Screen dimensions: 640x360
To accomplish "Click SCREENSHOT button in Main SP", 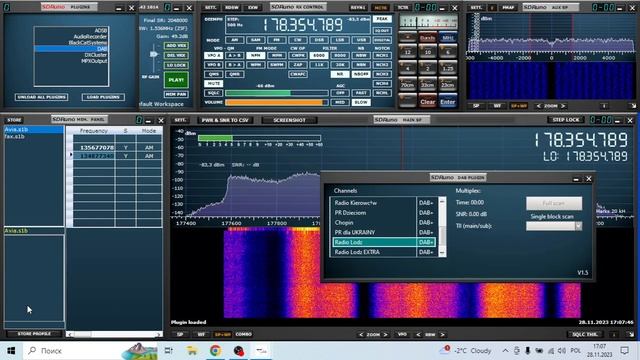I will 289,120.
